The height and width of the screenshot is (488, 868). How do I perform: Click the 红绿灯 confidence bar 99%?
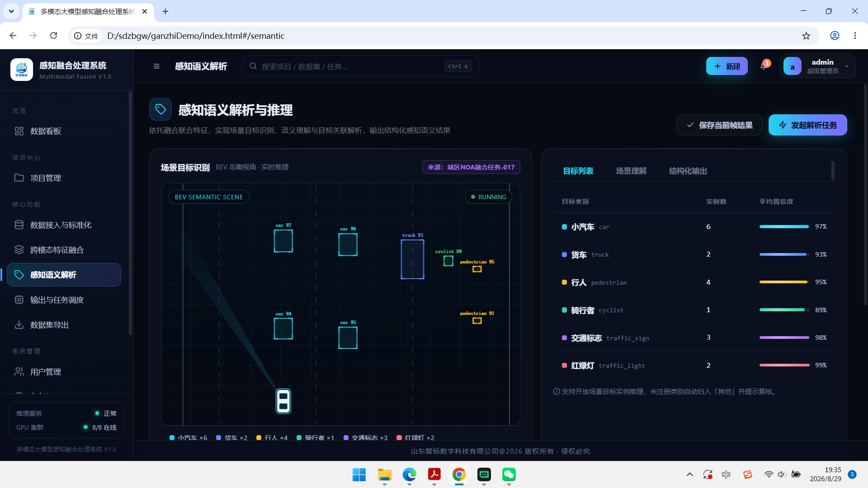pos(784,365)
